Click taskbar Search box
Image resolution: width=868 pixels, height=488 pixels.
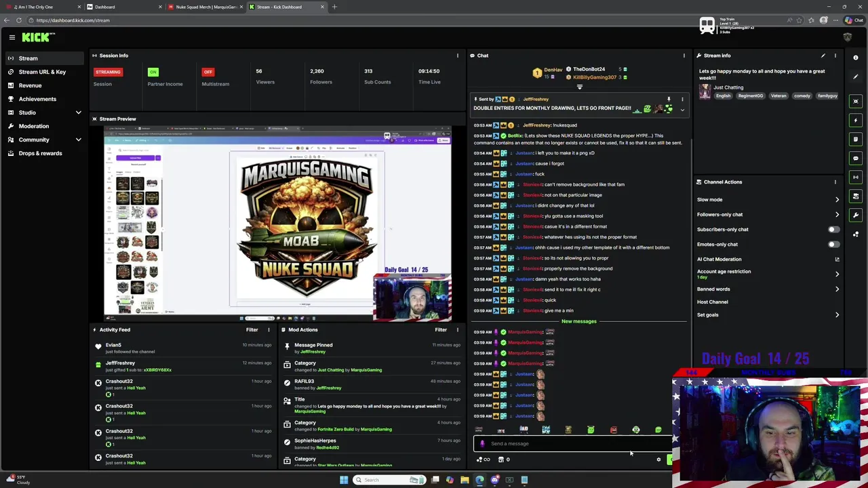tap(390, 480)
